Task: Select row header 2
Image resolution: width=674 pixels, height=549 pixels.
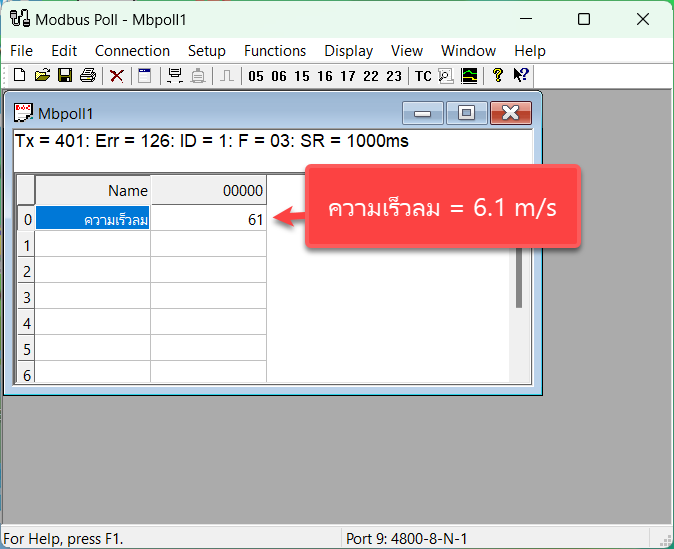Action: [x=26, y=271]
